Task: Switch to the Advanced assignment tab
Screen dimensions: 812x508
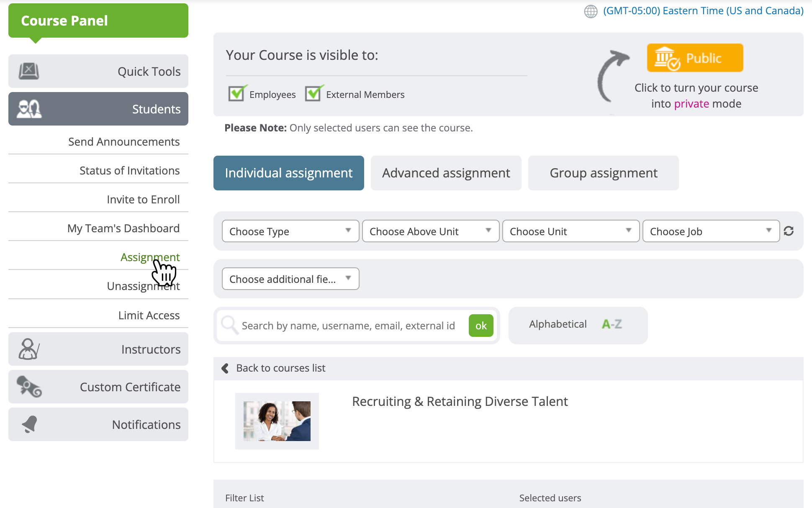Action: click(x=446, y=173)
